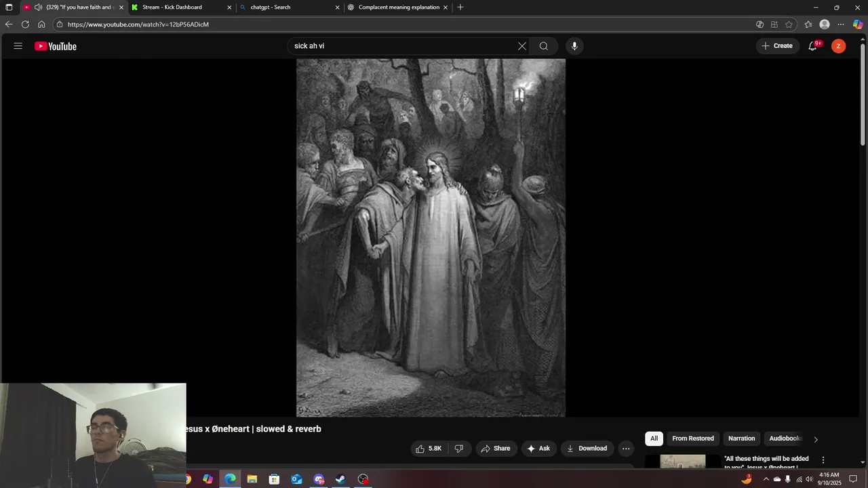This screenshot has width=868, height=488.
Task: Open the browser home page icon
Action: point(41,24)
